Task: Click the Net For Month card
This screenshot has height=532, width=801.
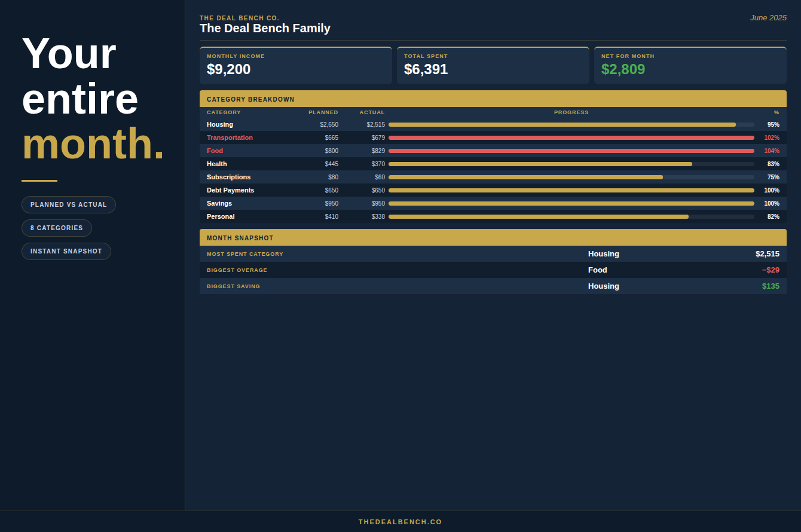Action: (690, 66)
